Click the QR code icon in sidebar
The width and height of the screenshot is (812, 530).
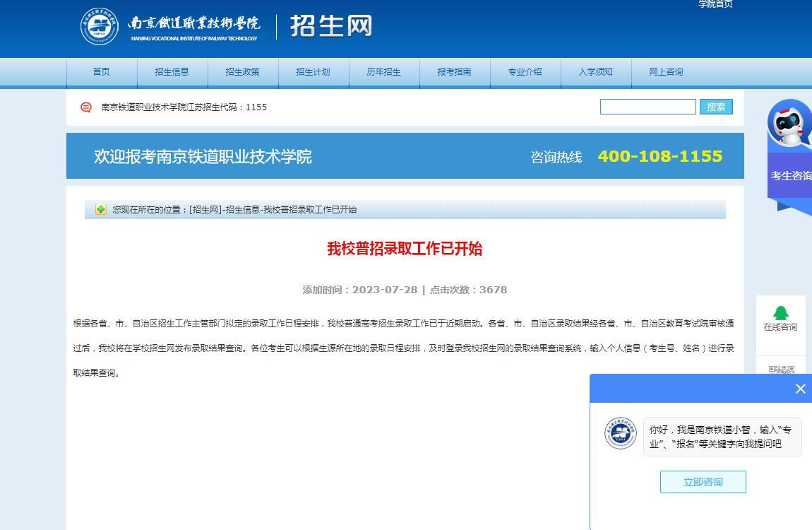(782, 370)
